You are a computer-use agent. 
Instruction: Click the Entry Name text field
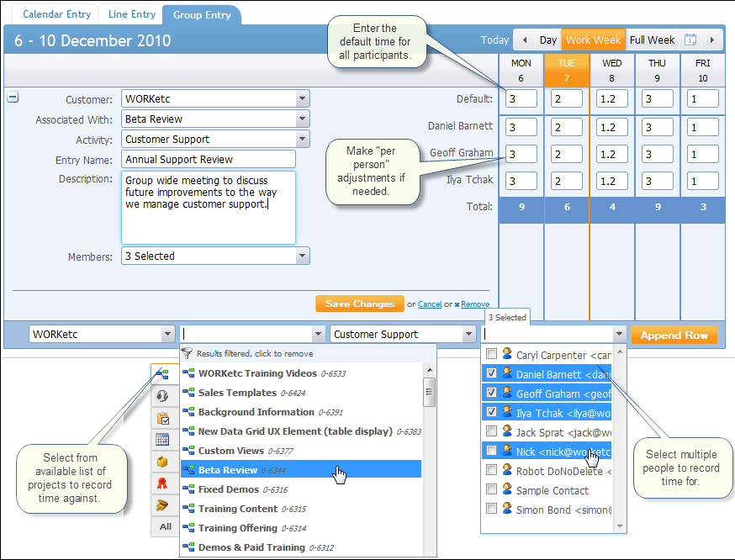point(209,160)
